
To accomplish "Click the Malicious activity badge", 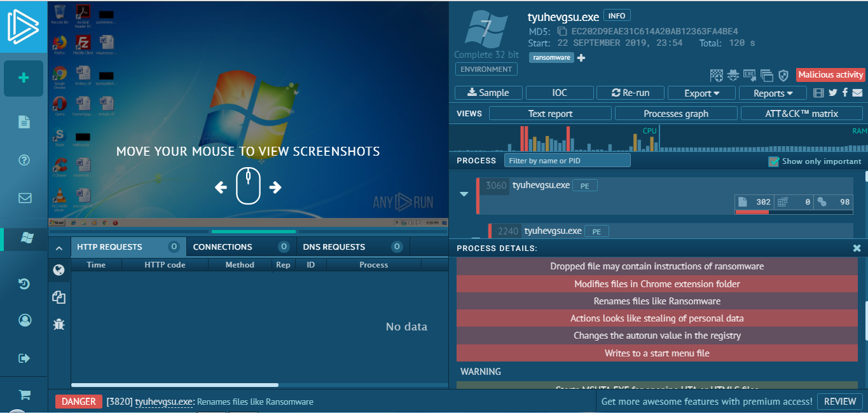I will click(x=830, y=75).
